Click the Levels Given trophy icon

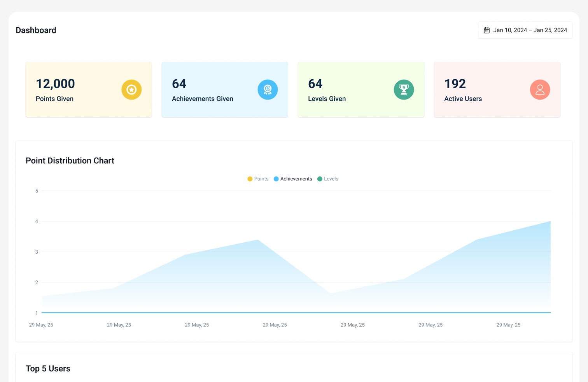[404, 89]
